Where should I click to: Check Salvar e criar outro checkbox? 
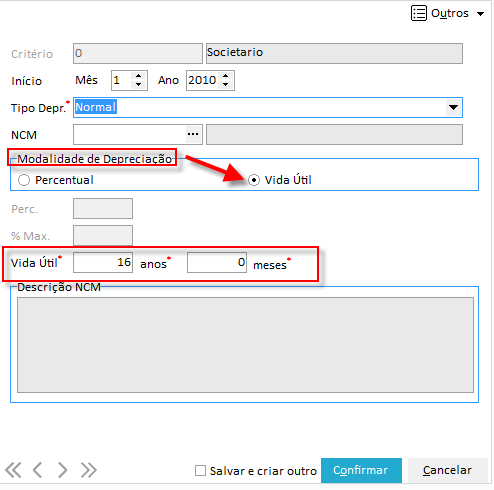pyautogui.click(x=200, y=471)
